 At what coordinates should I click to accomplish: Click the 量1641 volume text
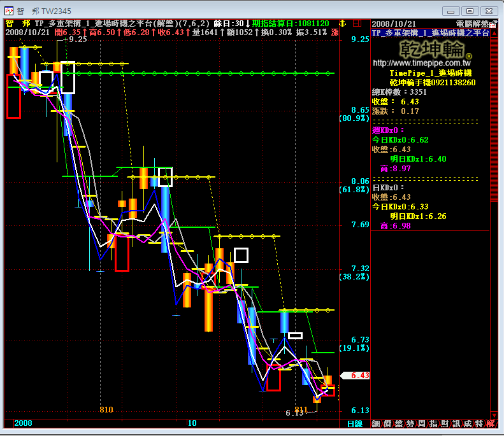point(205,32)
